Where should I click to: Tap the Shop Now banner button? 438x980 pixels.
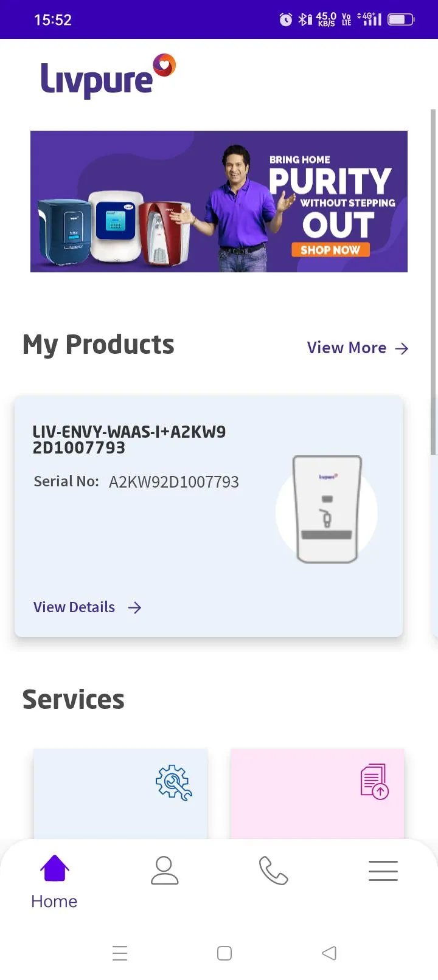(330, 250)
